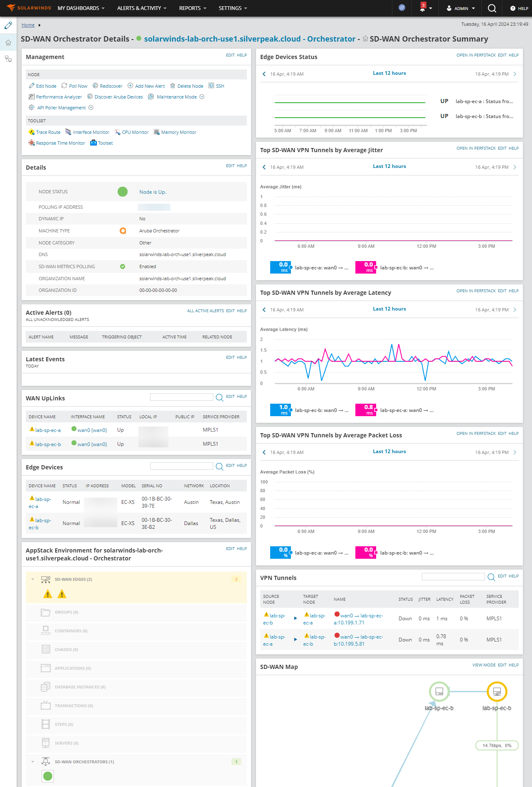Click View Mode on SD-WAN Map
This screenshot has height=787, width=532.
click(x=484, y=665)
